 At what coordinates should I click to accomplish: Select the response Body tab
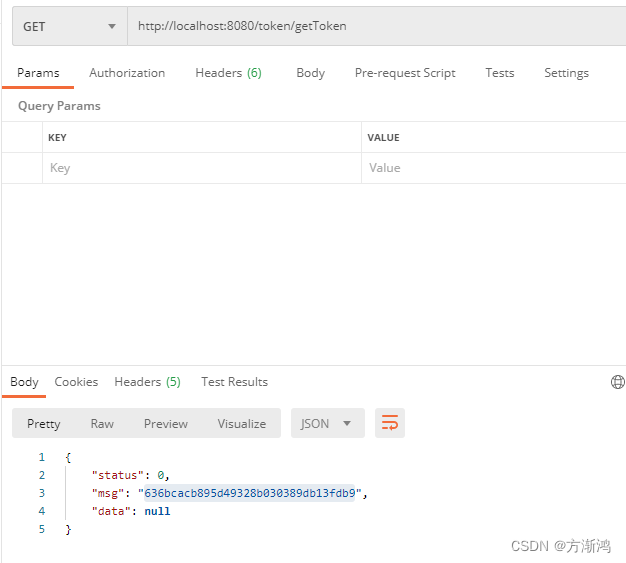coord(24,382)
